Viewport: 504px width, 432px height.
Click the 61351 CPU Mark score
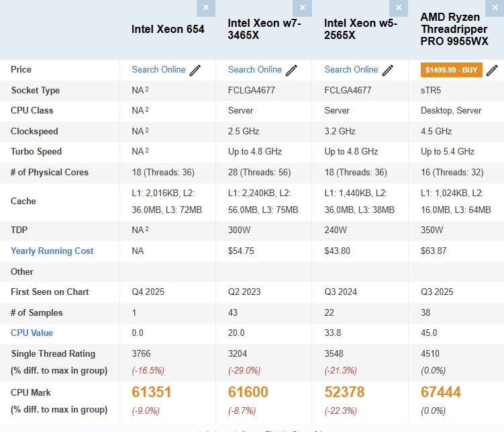tap(152, 392)
